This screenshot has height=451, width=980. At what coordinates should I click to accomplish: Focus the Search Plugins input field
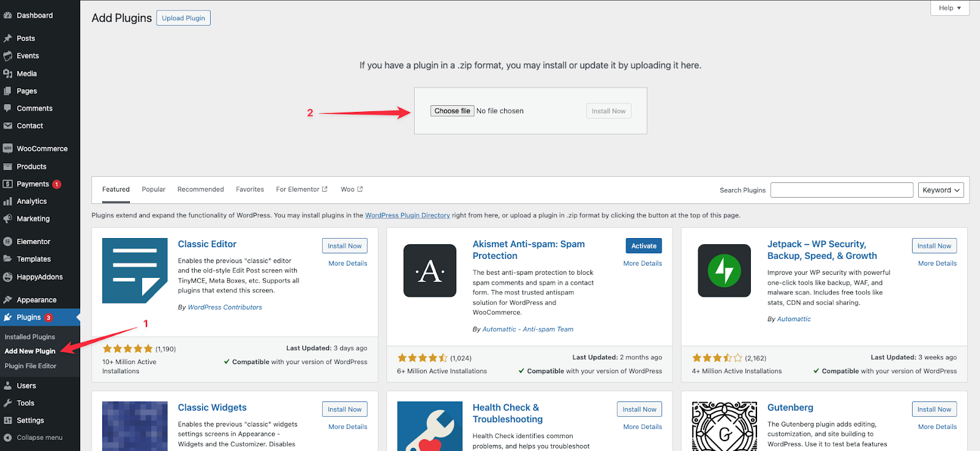coord(842,190)
